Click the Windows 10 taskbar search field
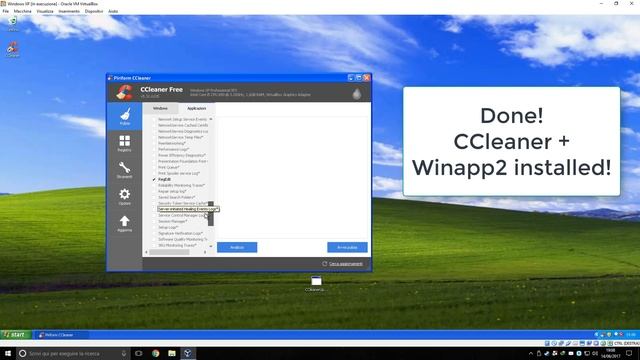The height and width of the screenshot is (360, 640). [x=73, y=353]
